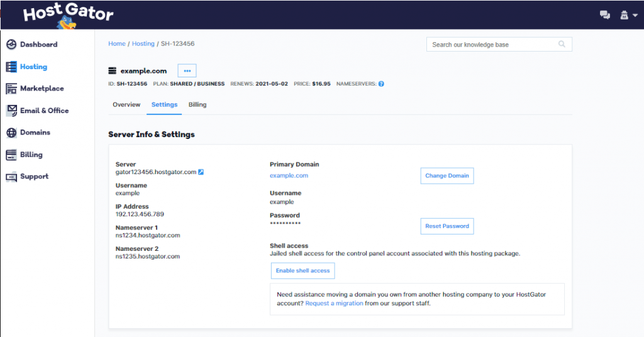Click the example.com heading title
The image size is (644, 337).
tap(143, 70)
